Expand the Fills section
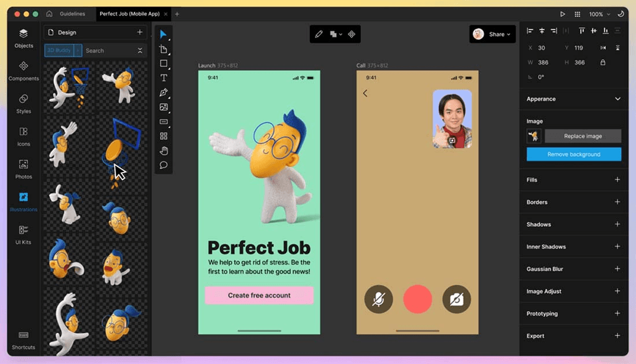This screenshot has height=364, width=636. [617, 180]
